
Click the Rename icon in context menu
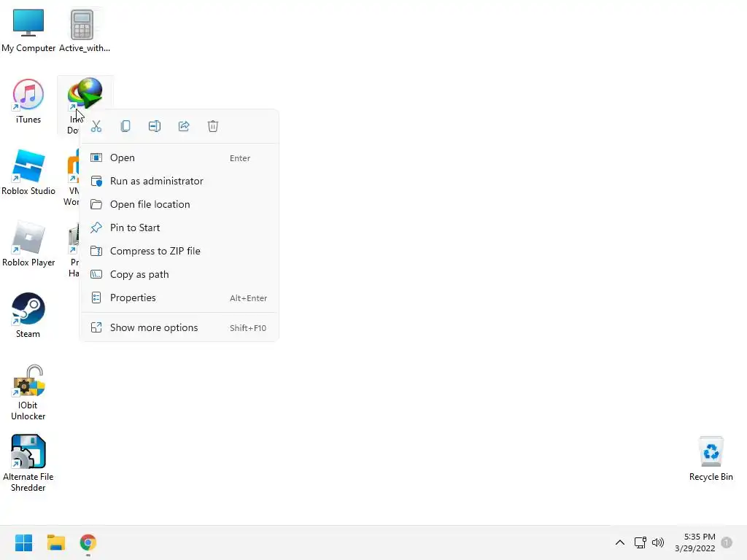coord(155,126)
